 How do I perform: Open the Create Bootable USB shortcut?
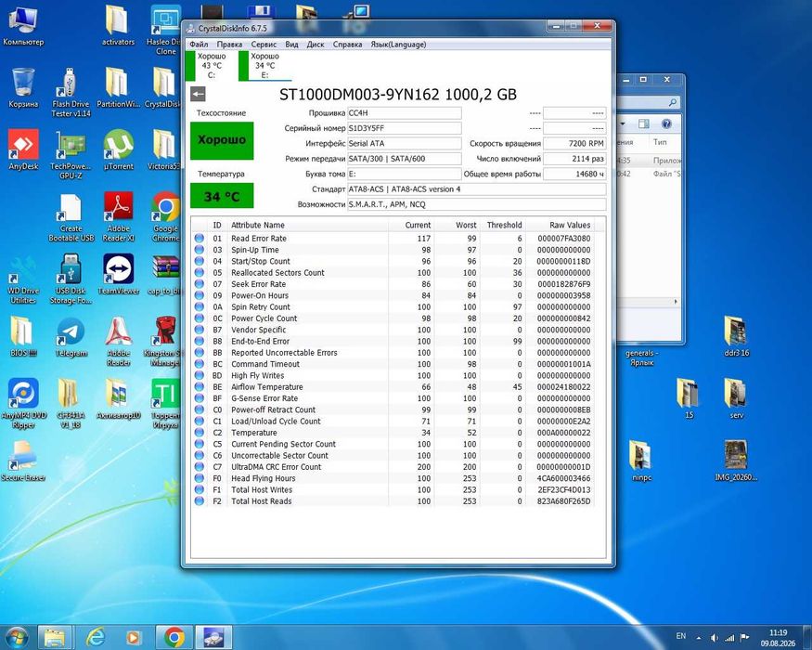(x=71, y=216)
